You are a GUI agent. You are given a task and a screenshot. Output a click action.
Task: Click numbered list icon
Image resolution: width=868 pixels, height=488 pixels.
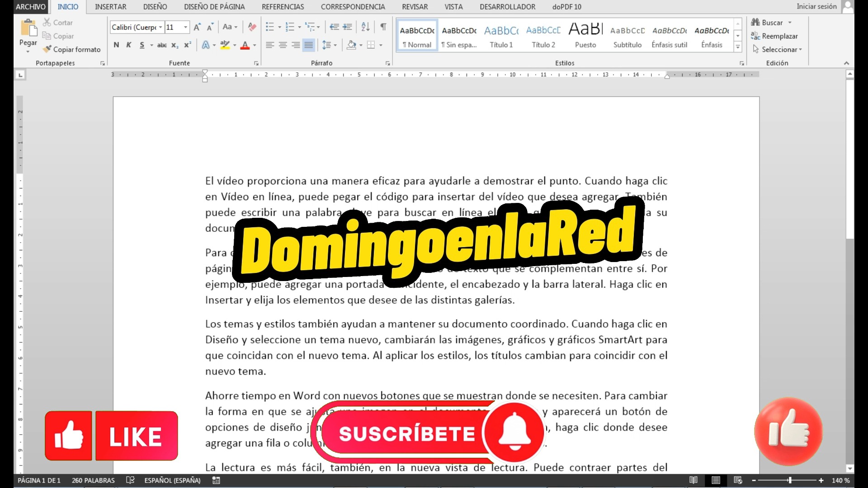290,27
